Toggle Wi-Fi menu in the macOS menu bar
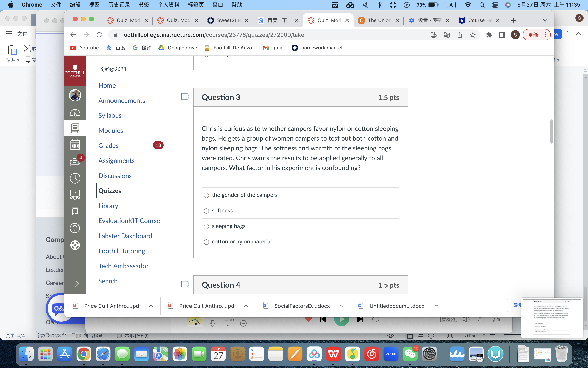The width and height of the screenshot is (588, 368). click(468, 5)
